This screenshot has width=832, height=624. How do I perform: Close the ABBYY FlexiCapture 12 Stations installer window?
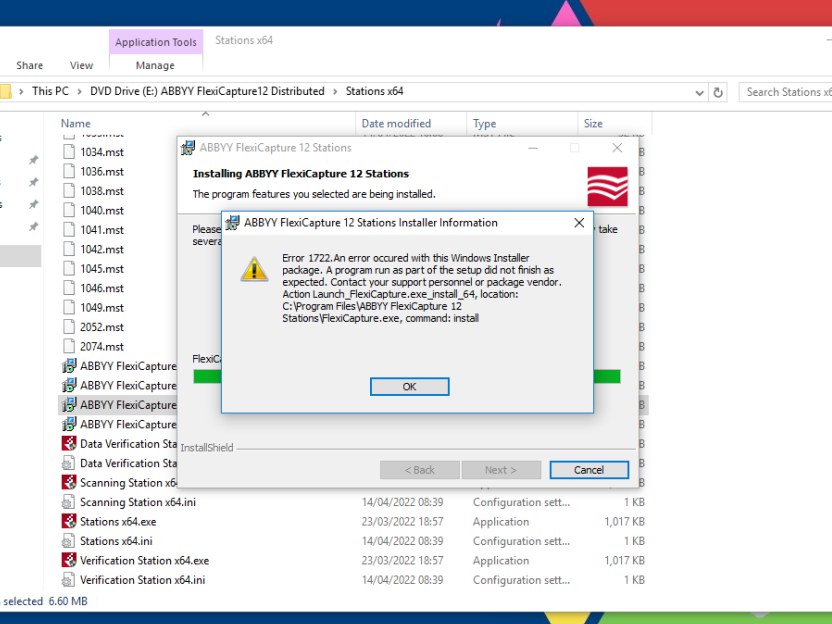click(x=617, y=148)
